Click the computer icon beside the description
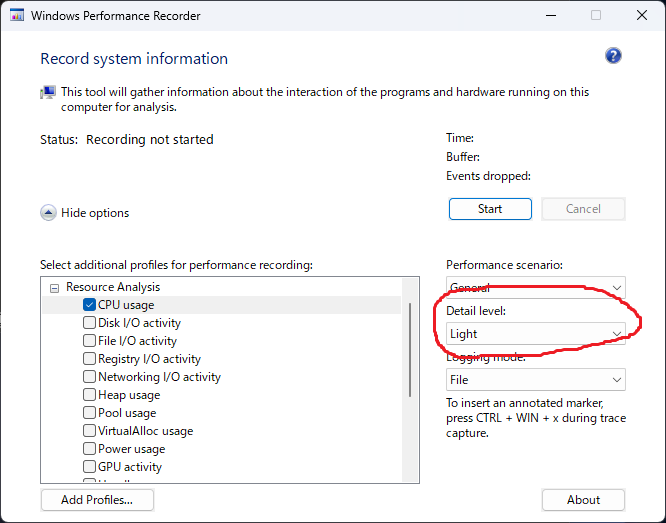The image size is (666, 523). click(x=48, y=92)
